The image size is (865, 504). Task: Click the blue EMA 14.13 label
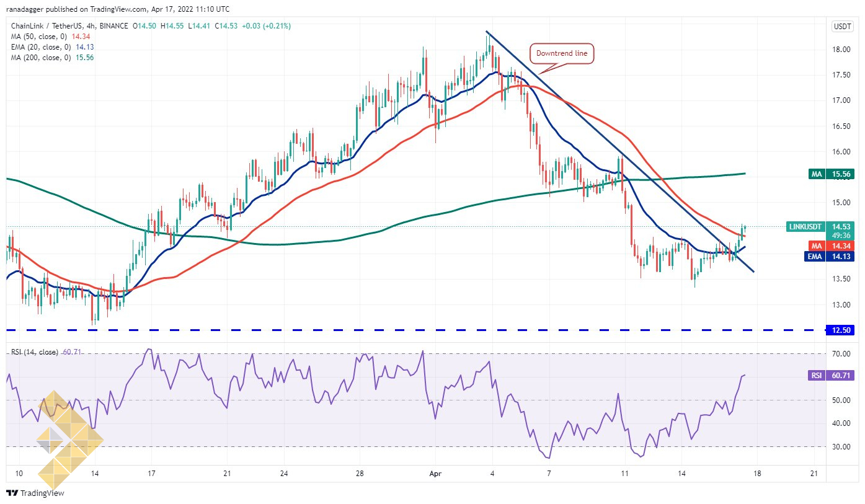coord(830,257)
